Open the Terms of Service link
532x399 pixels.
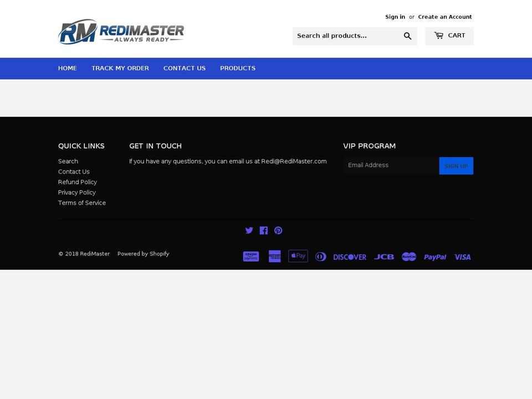click(x=82, y=203)
